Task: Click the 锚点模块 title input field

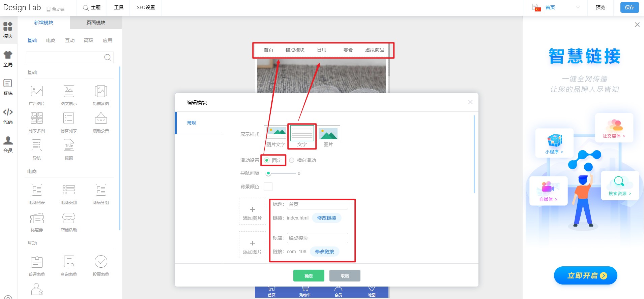Action: point(317,238)
